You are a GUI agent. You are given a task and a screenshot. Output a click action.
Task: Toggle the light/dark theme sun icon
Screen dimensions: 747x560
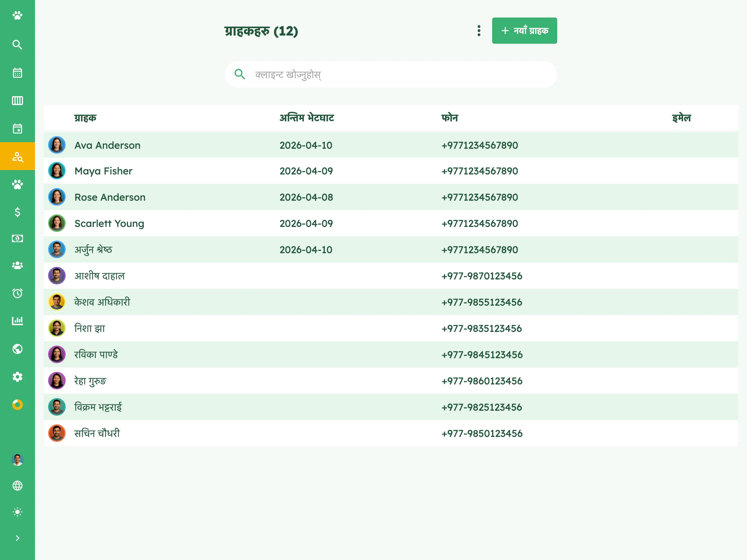pos(17,512)
